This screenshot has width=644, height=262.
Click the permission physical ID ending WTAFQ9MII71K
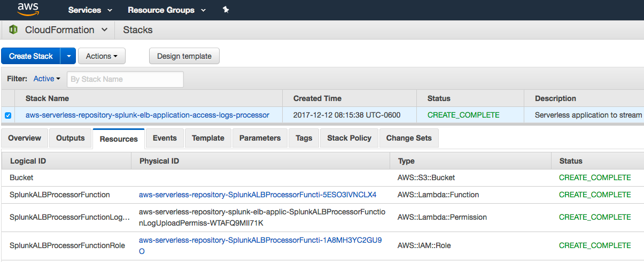click(x=262, y=217)
